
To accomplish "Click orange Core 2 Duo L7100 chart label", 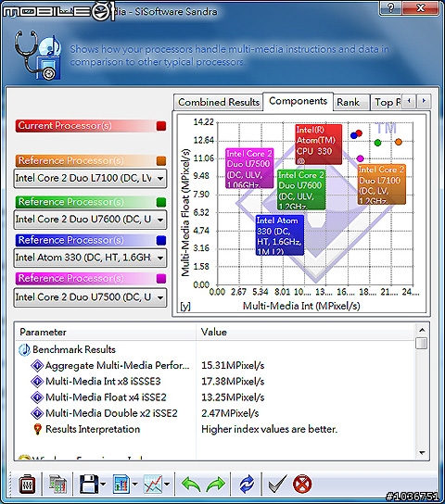I will tap(382, 184).
